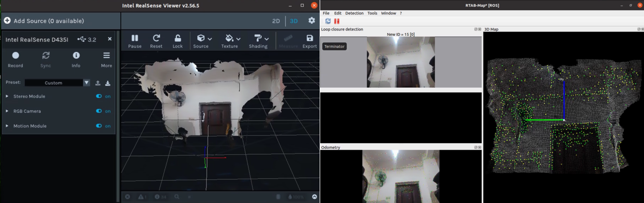
Task: Switch RealSense Viewer to 2D view
Action: (x=276, y=21)
